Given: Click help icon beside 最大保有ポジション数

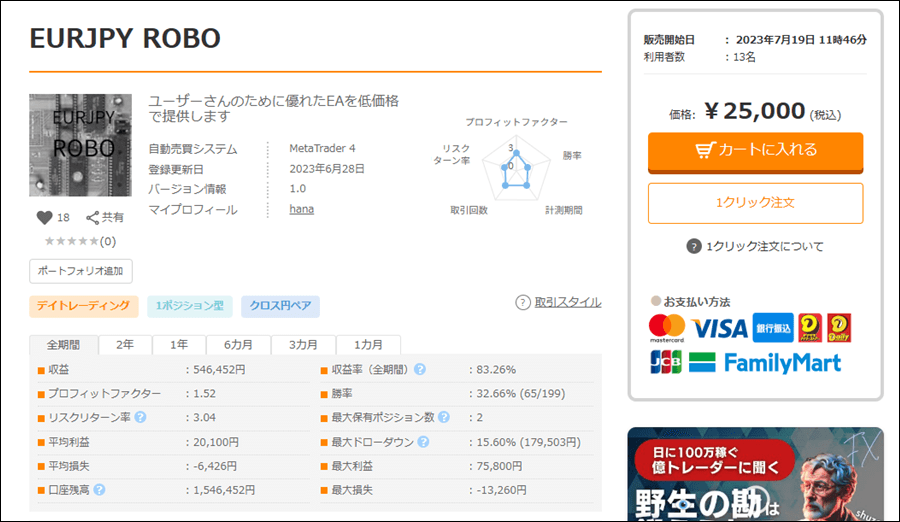Looking at the screenshot, I should [x=443, y=418].
